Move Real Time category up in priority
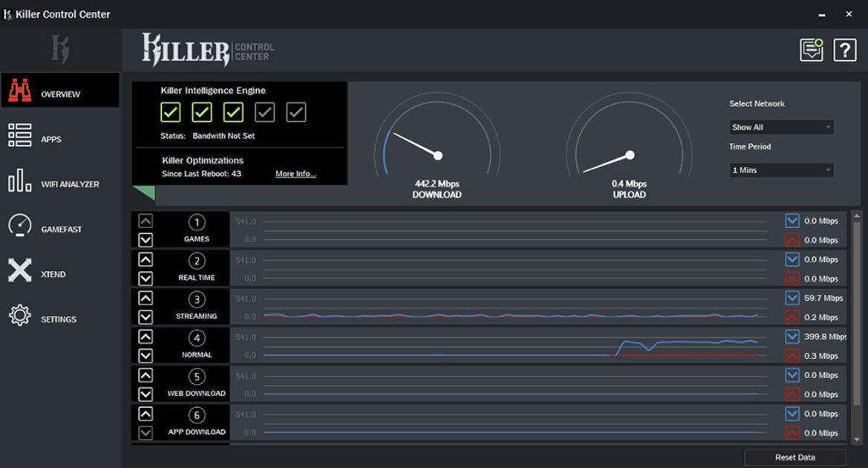868x468 pixels. [146, 259]
